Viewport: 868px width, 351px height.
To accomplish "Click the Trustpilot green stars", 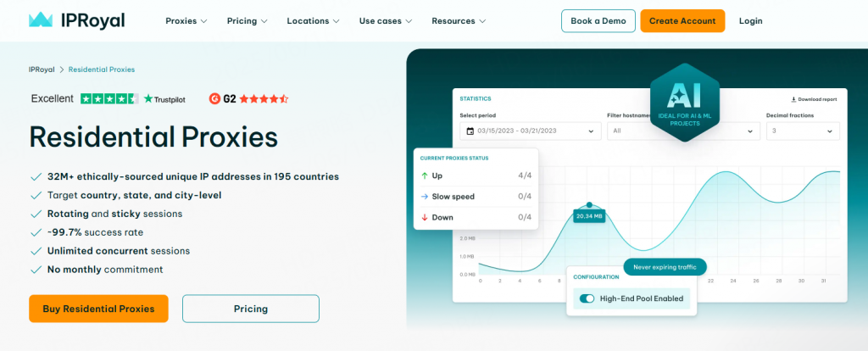I will click(109, 99).
